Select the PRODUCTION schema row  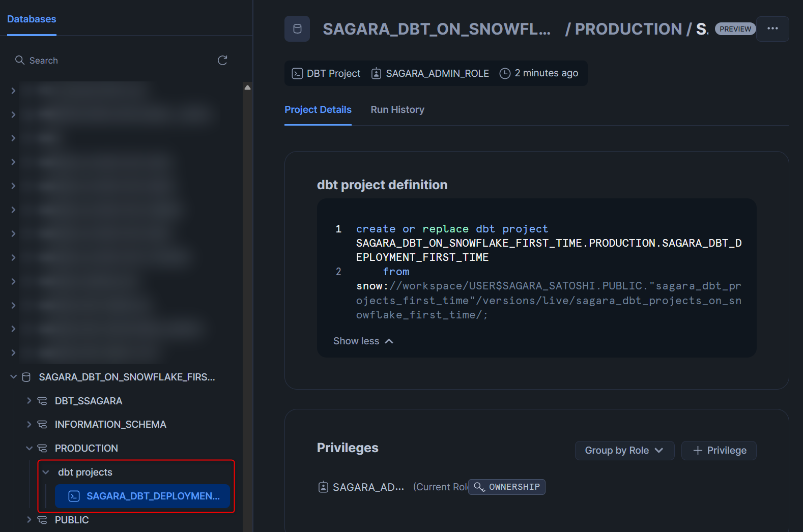[x=87, y=449]
